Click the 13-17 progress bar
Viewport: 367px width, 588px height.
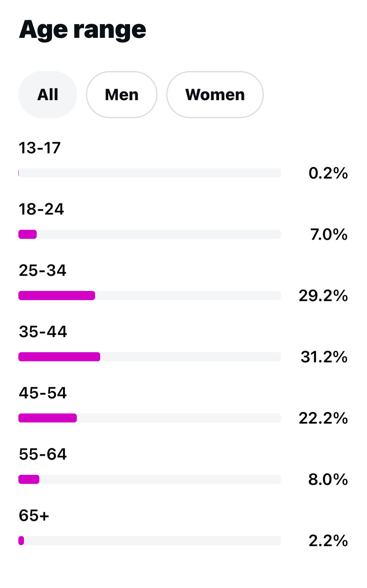(x=149, y=173)
